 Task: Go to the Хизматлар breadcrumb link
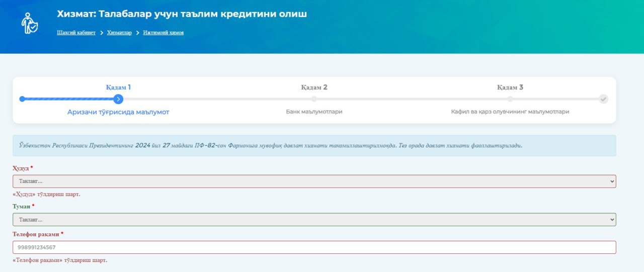coord(119,33)
